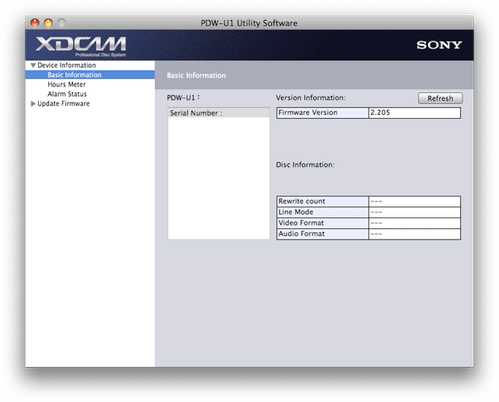499x402 pixels.
Task: Open the Alarm Status page
Action: click(x=67, y=94)
